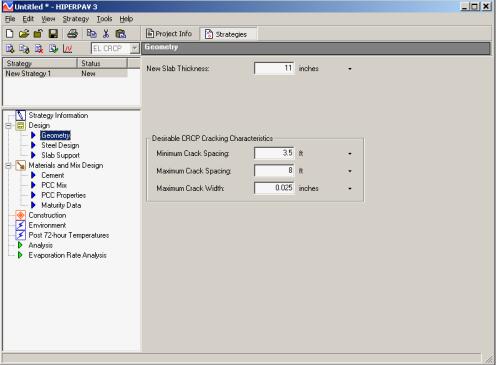Viewport: 496px width, 365px height.
Task: Open the View menu
Action: (48, 19)
